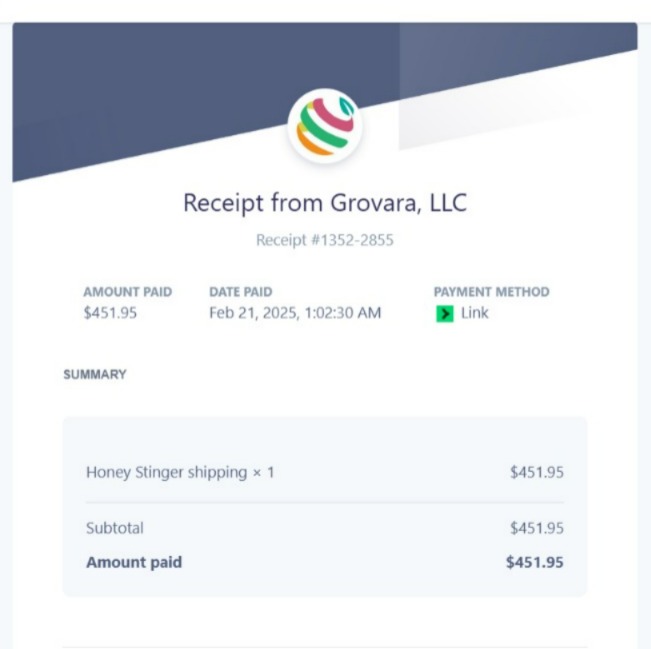Click the bold Amount paid total $451.95

535,562
